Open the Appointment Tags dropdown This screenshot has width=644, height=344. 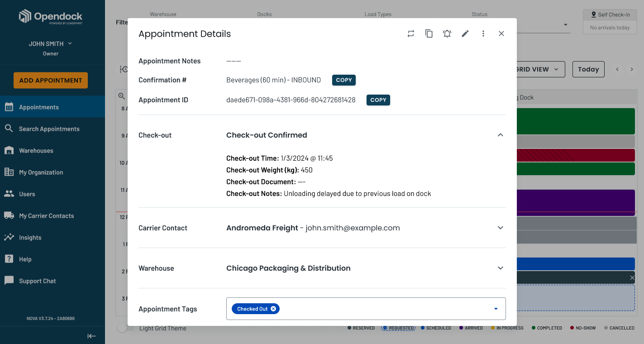click(x=496, y=309)
